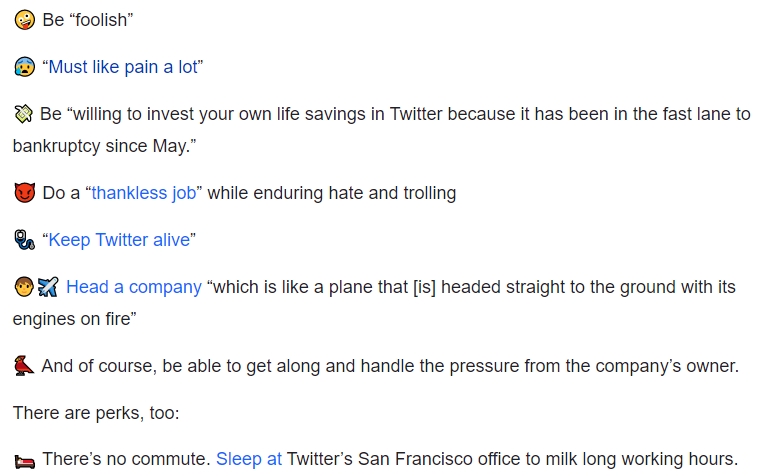Follow the "Keep Twitter alive" link
Viewport: 761px width, 476px height.
[119, 240]
